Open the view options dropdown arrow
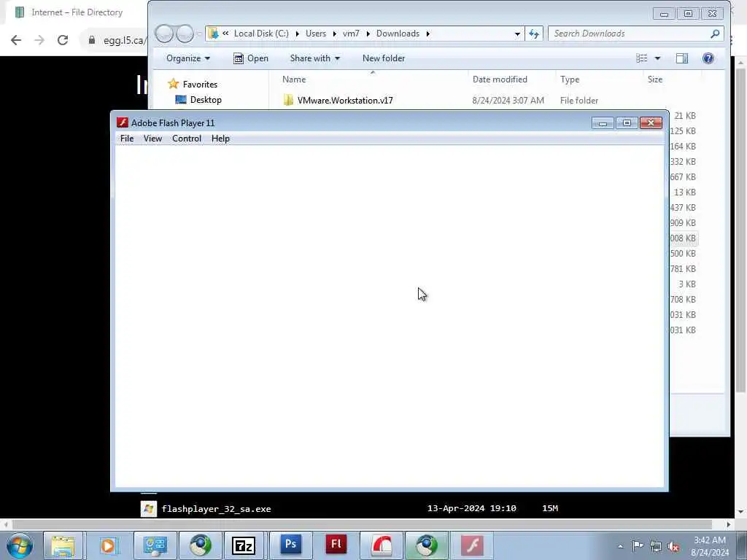Screen dimensions: 747x560 657,58
